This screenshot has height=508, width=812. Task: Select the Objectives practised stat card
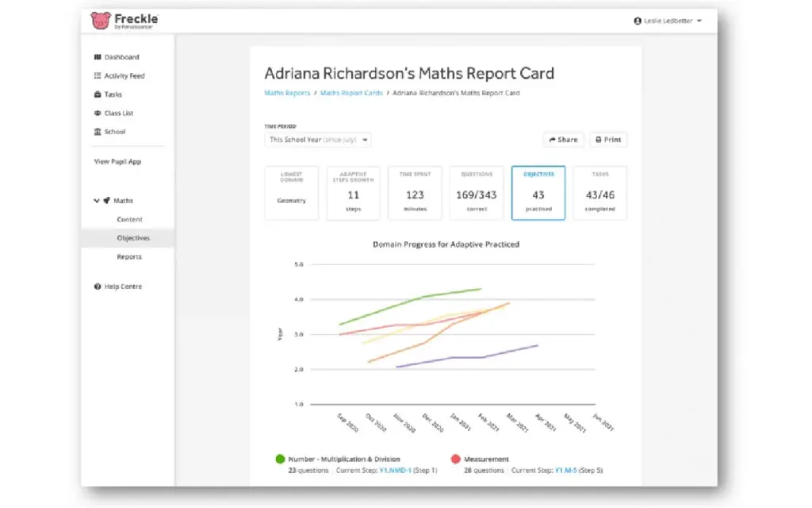coord(538,193)
